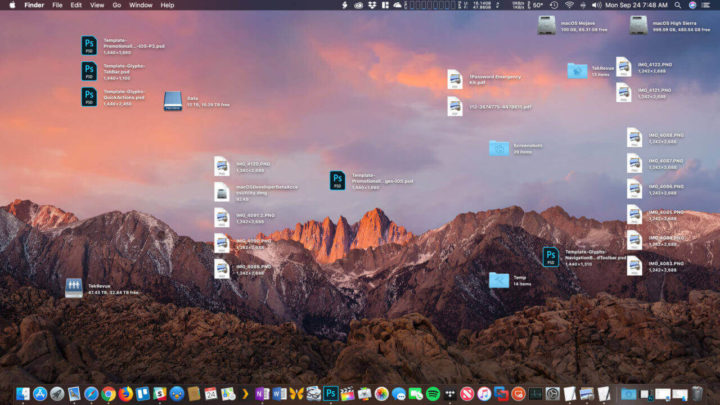Launch Spotify from the Dock

click(433, 394)
